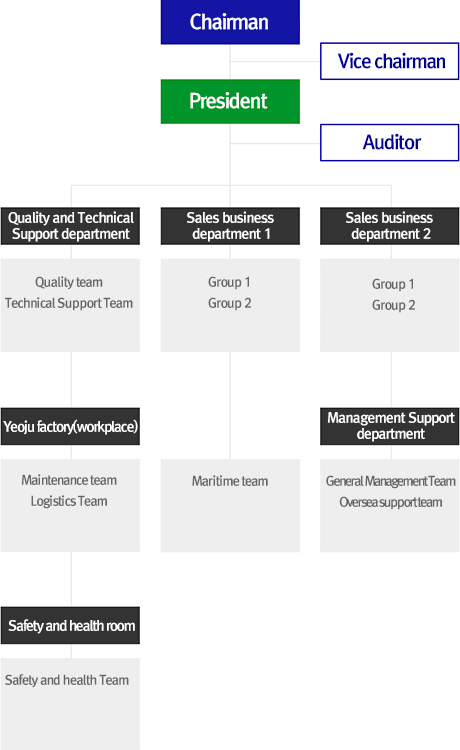Open Quality and Technical Support department header

coord(70,226)
